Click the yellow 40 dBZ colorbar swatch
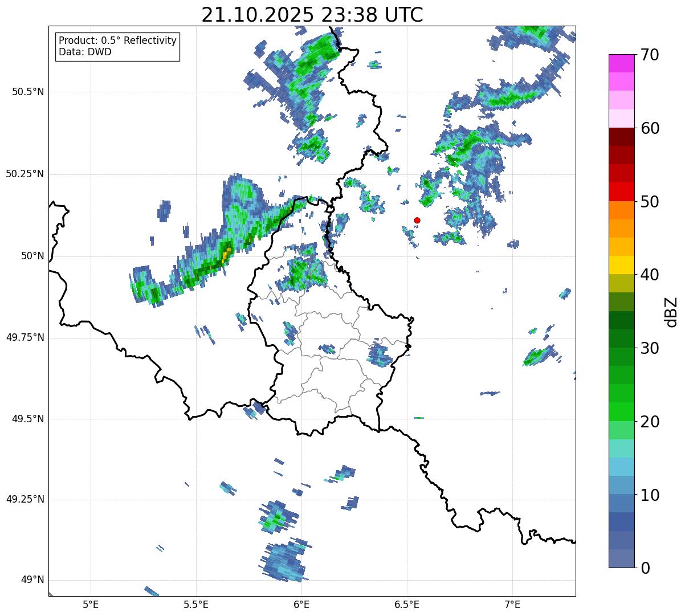685x616 pixels. (x=621, y=266)
